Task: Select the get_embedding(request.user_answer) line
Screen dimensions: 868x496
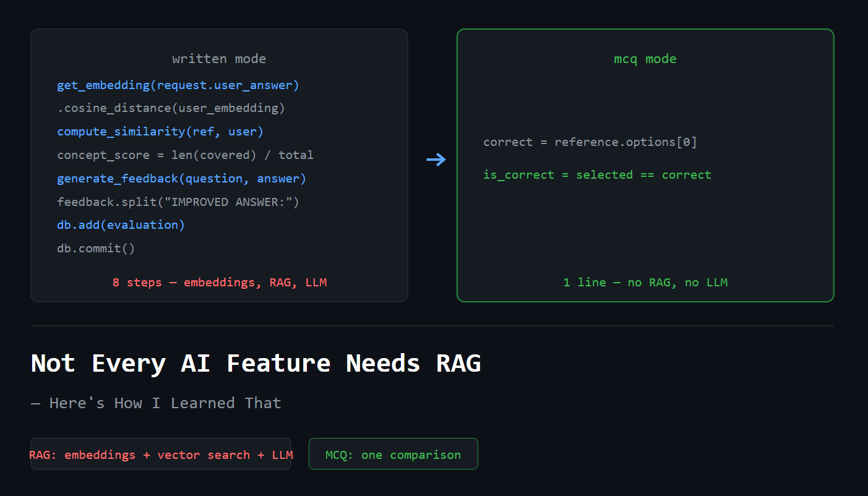Action: (178, 85)
